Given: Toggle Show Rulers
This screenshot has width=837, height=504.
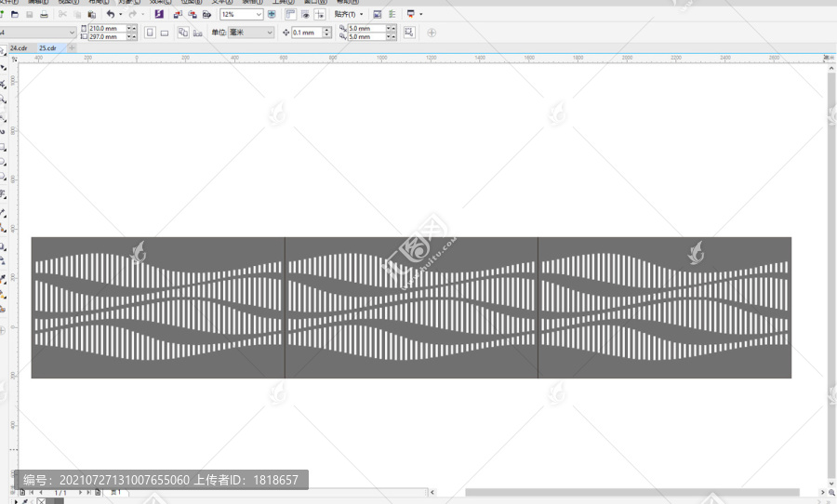Looking at the screenshot, I should [291, 15].
